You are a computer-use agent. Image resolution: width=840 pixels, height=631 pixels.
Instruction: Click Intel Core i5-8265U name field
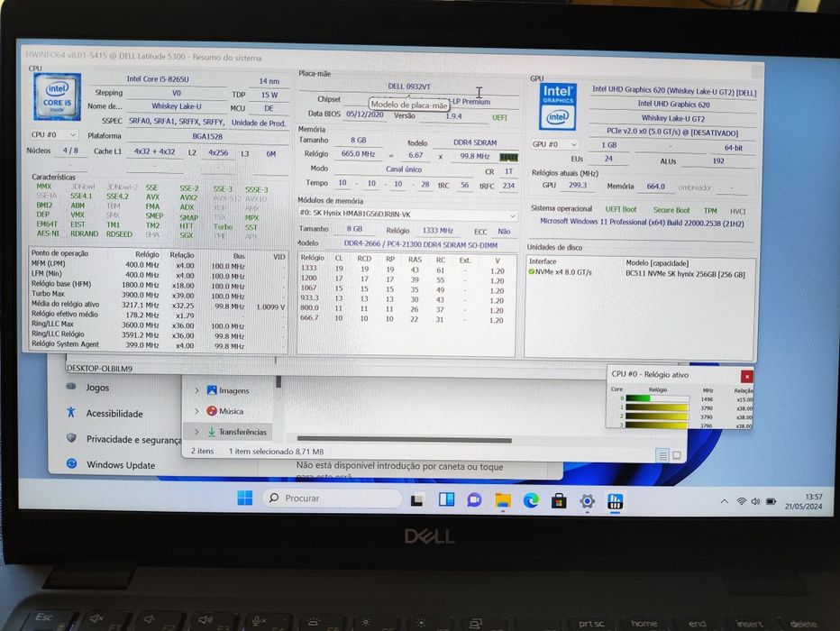point(158,79)
